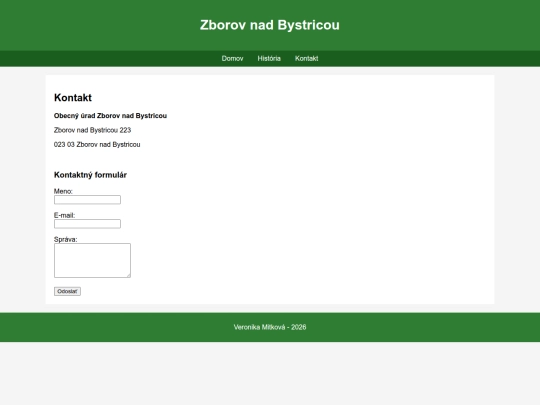
Task: Click the Správa: label
Action: [x=66, y=239]
